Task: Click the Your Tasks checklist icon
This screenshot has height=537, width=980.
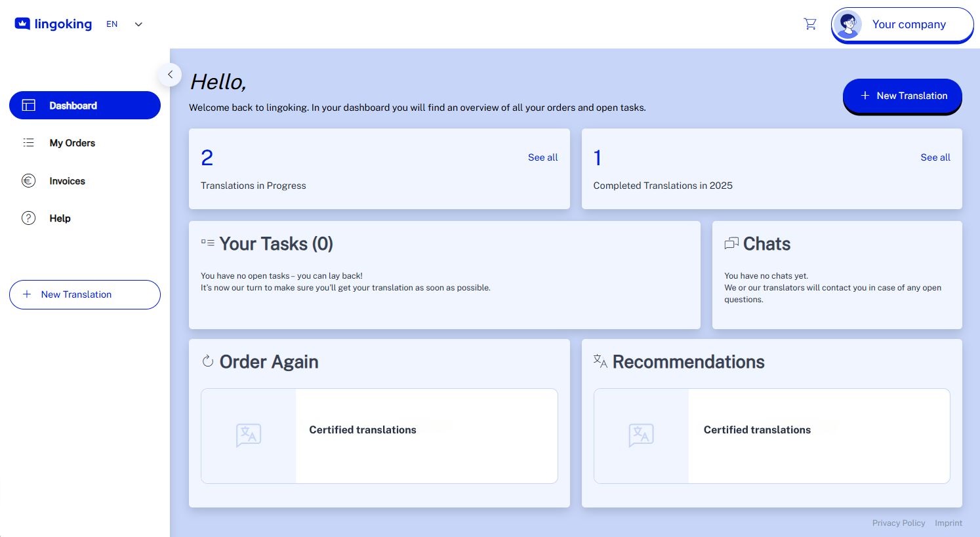Action: (x=208, y=243)
